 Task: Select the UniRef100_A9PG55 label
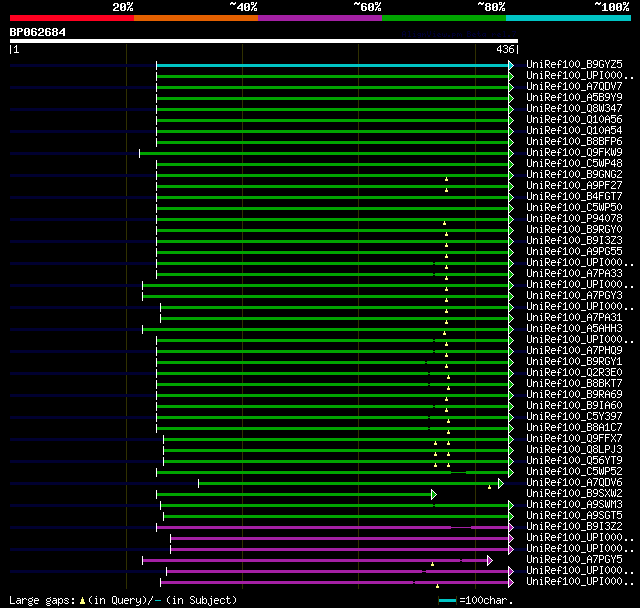pyautogui.click(x=574, y=252)
